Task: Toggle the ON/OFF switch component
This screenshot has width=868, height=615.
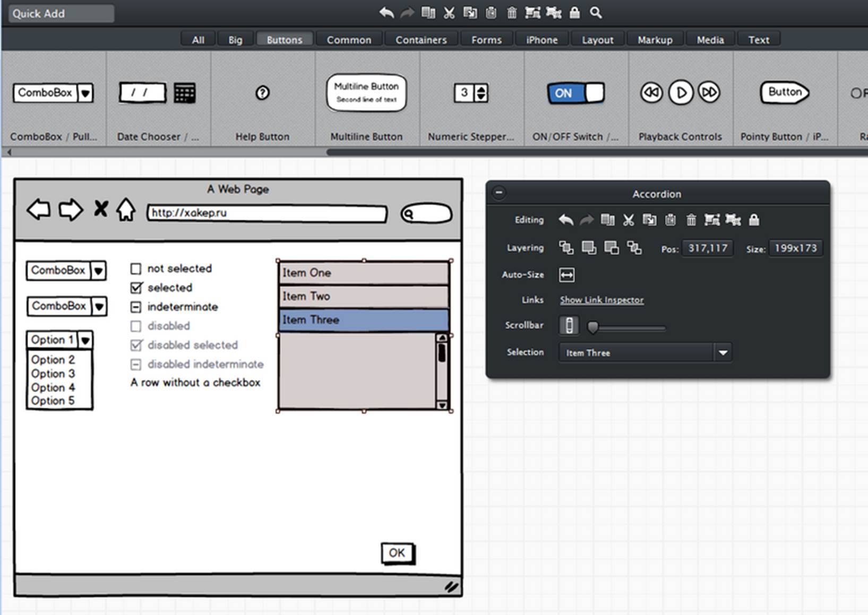Action: (x=575, y=93)
